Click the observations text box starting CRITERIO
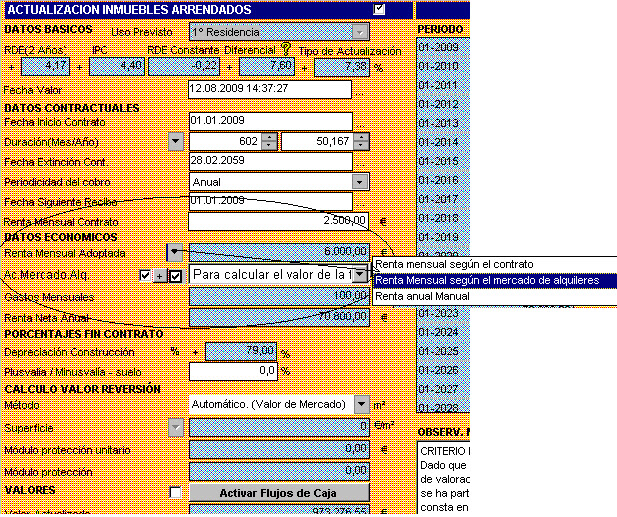This screenshot has height=517, width=617. (443, 478)
